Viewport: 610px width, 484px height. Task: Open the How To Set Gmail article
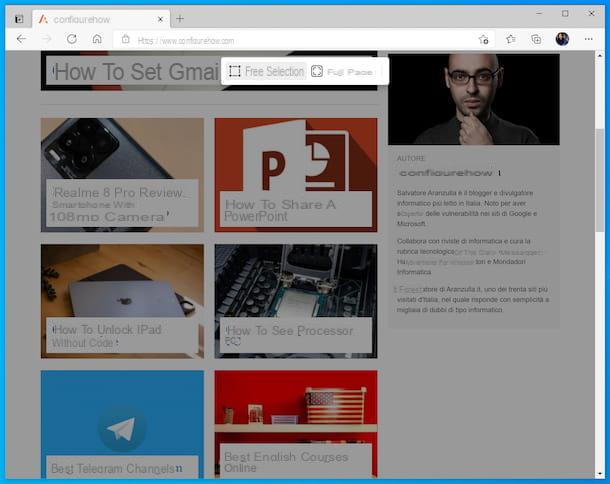(x=134, y=72)
